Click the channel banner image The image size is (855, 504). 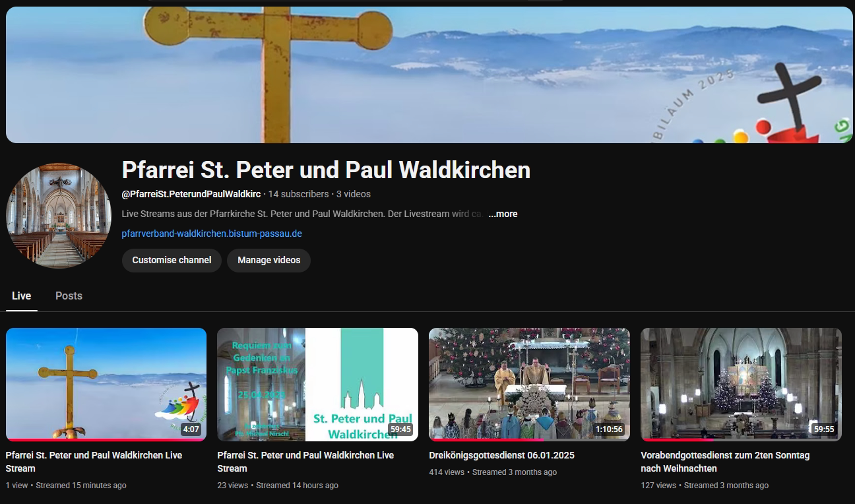click(429, 75)
